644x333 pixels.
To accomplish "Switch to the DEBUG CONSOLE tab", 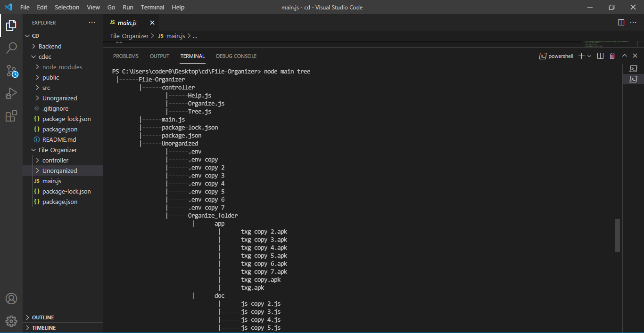I will pos(236,56).
